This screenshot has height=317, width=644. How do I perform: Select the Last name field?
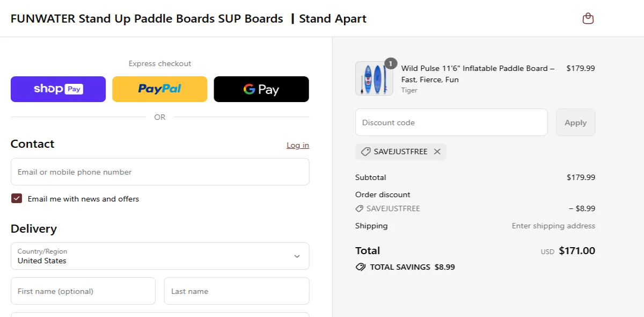(x=237, y=291)
